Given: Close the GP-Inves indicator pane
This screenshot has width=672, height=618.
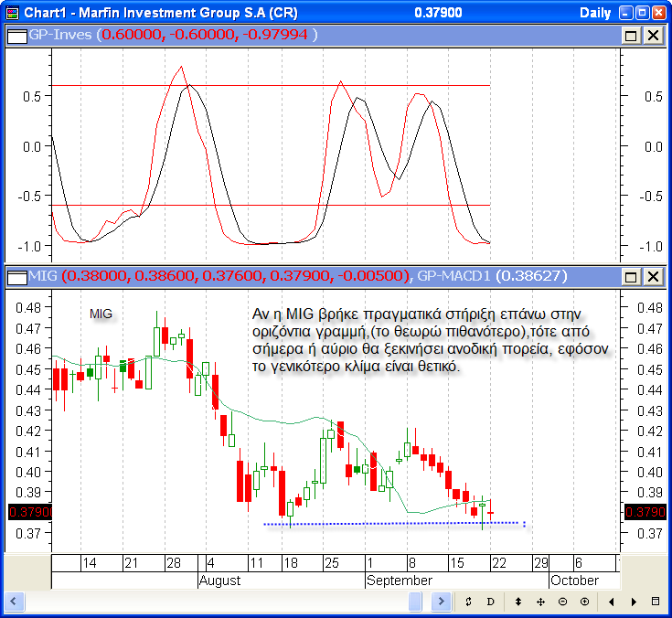Looking at the screenshot, I should pyautogui.click(x=653, y=35).
